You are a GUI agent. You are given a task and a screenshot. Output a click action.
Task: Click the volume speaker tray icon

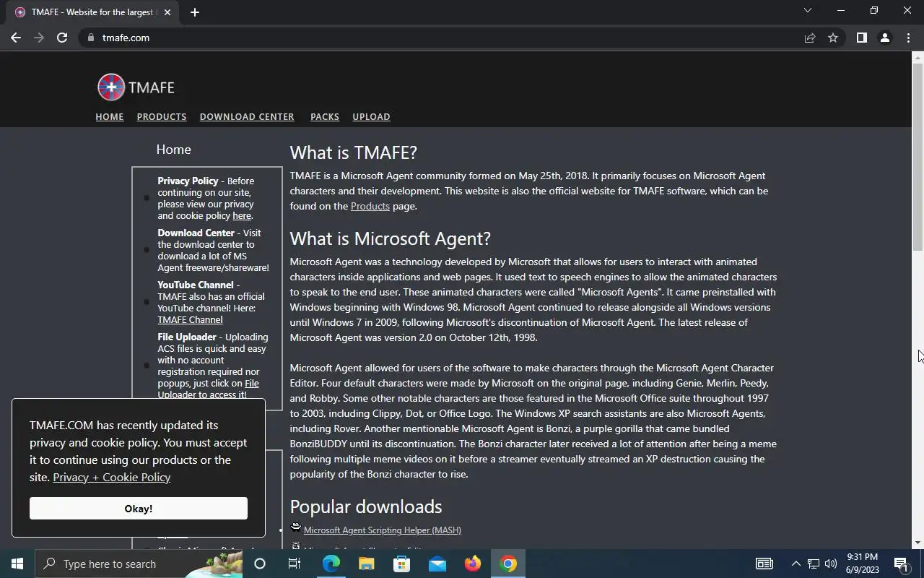tap(830, 564)
